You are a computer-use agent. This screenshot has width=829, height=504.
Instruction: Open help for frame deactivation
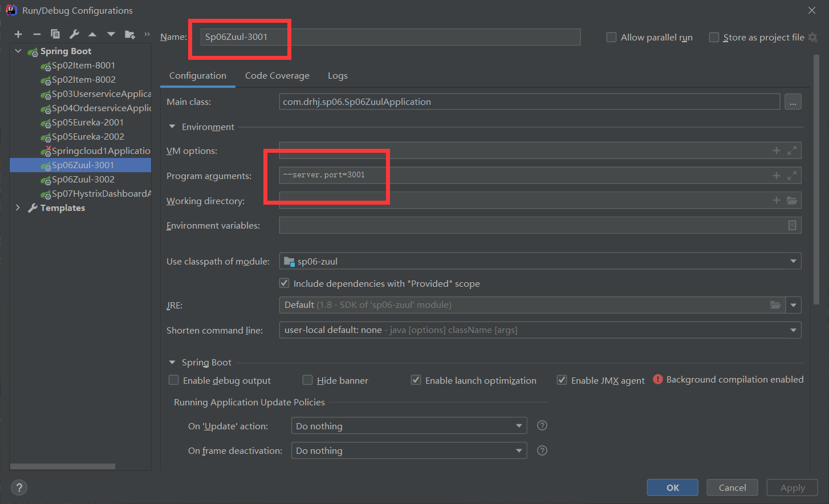point(542,450)
